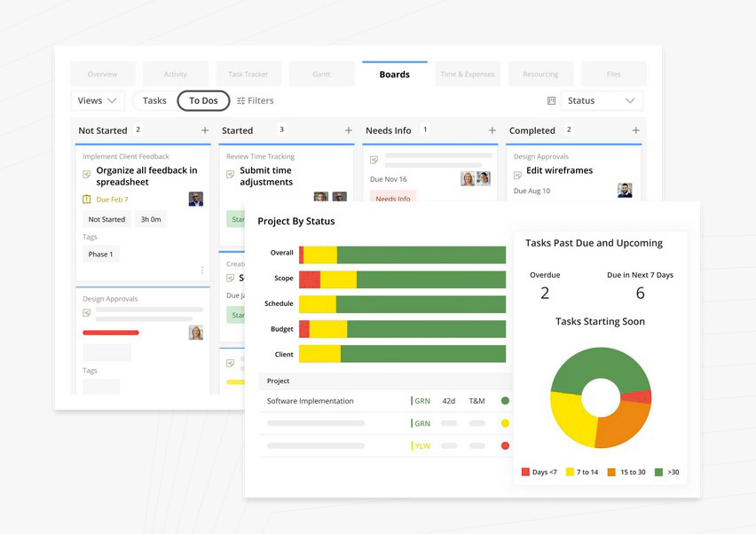The image size is (756, 534).
Task: Open the Not Started status pill on card
Action: click(x=106, y=219)
